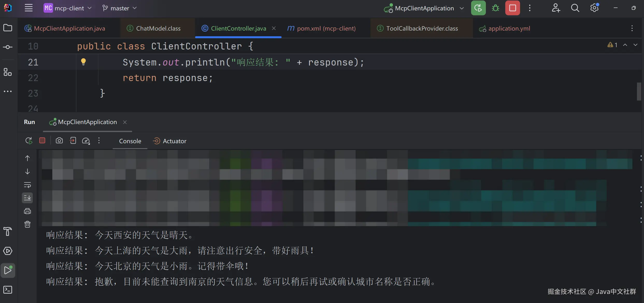Stop the running McpClientApplication
This screenshot has width=644, height=303.
coord(512,8)
